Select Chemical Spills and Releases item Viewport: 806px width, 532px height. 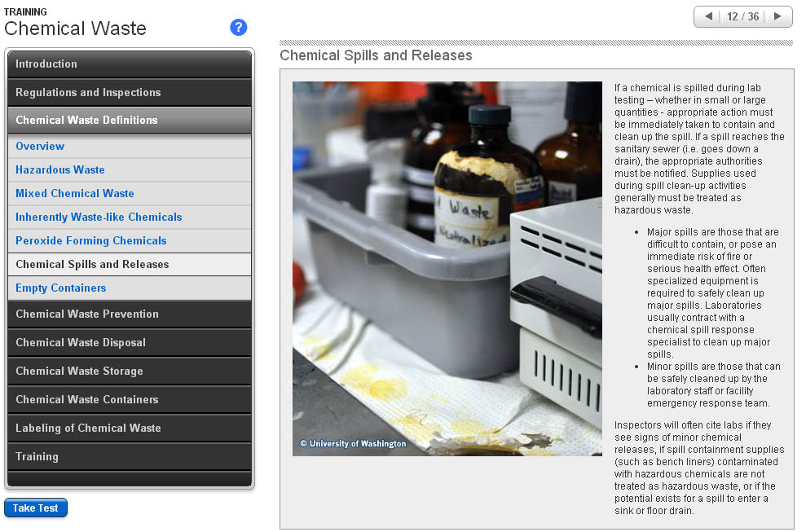click(92, 265)
